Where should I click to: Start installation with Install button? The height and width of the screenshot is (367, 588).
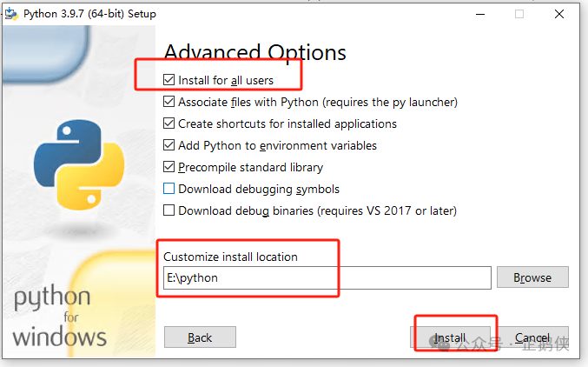[x=450, y=337]
